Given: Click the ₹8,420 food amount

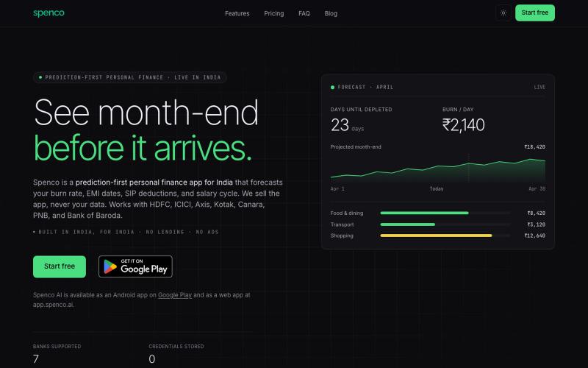Looking at the screenshot, I should (537, 213).
